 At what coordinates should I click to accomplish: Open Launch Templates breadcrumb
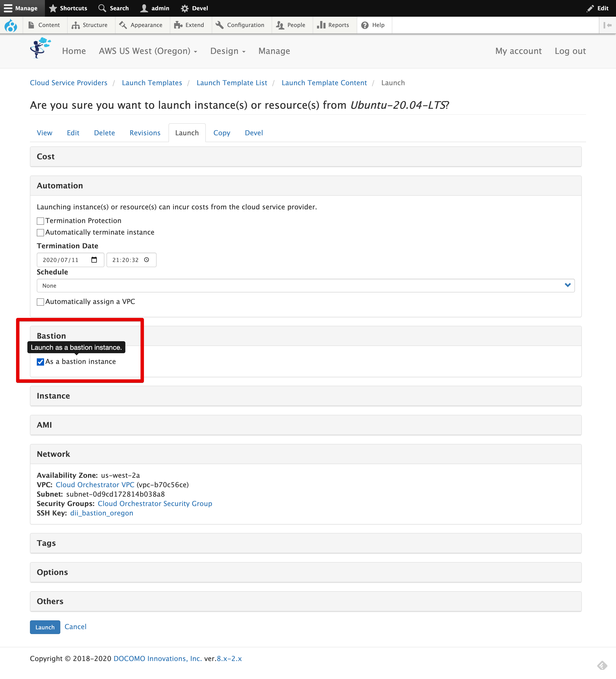[152, 83]
